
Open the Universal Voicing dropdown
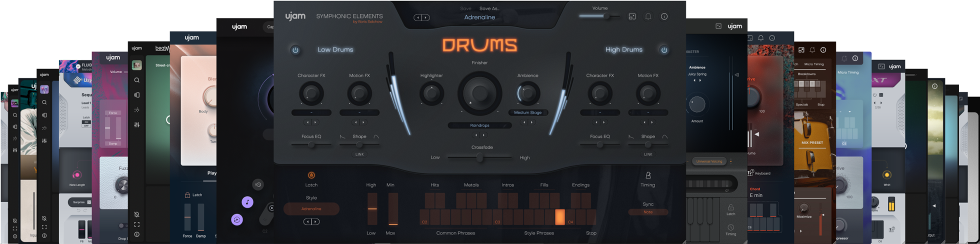709,161
